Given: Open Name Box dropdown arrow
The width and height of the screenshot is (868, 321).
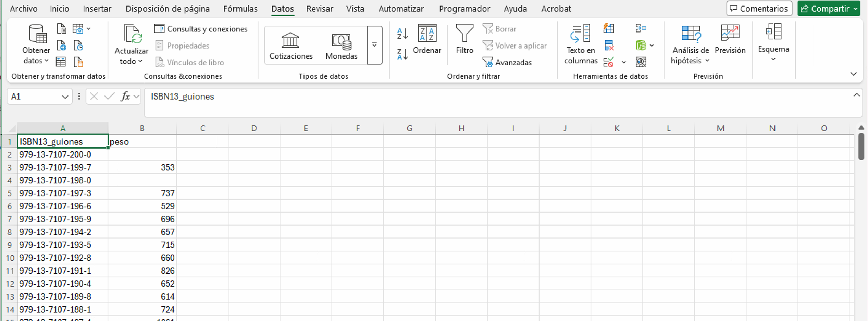Looking at the screenshot, I should pyautogui.click(x=65, y=97).
